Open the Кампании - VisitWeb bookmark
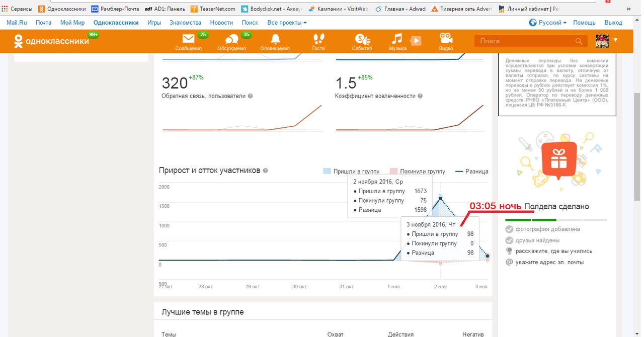Screen dimensions: 644x337 tap(339, 9)
